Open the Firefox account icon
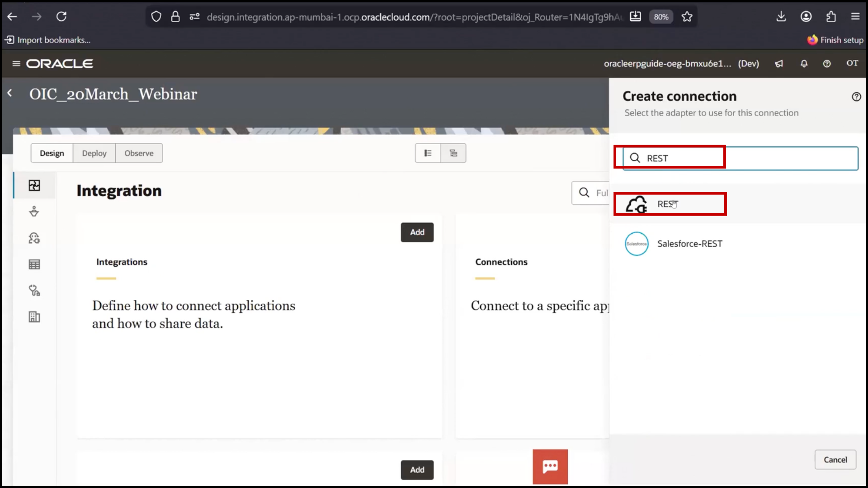The width and height of the screenshot is (868, 488). 806,17
